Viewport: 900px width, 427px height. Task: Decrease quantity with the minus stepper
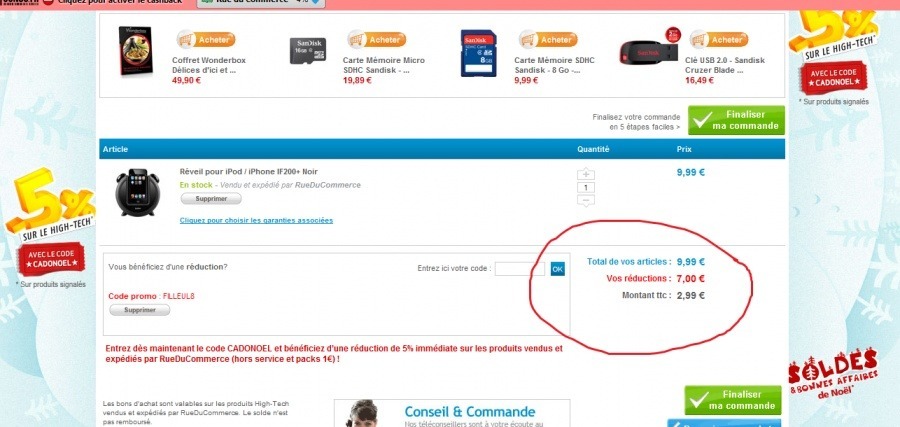[585, 200]
